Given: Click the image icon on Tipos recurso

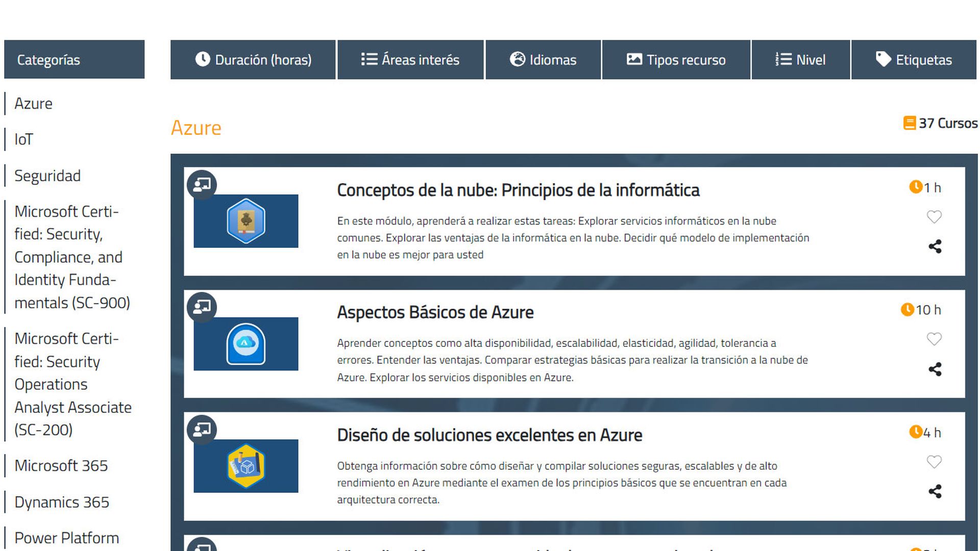Looking at the screenshot, I should pos(634,59).
